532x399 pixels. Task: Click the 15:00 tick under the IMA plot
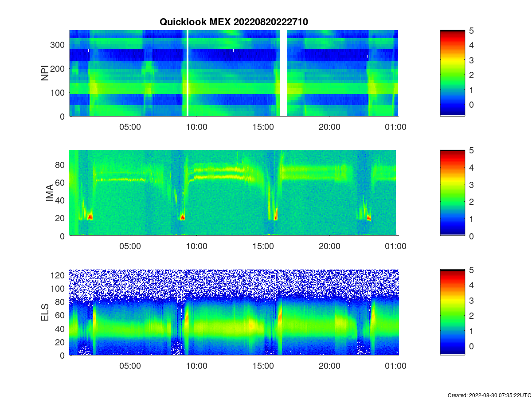[263, 246]
